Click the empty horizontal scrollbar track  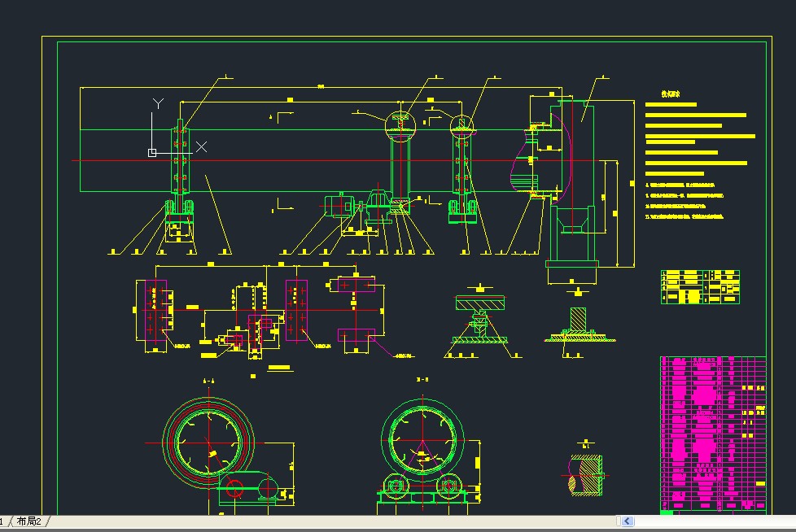click(713, 521)
